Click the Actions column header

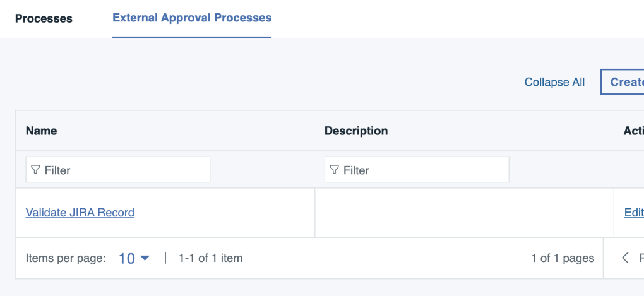633,131
